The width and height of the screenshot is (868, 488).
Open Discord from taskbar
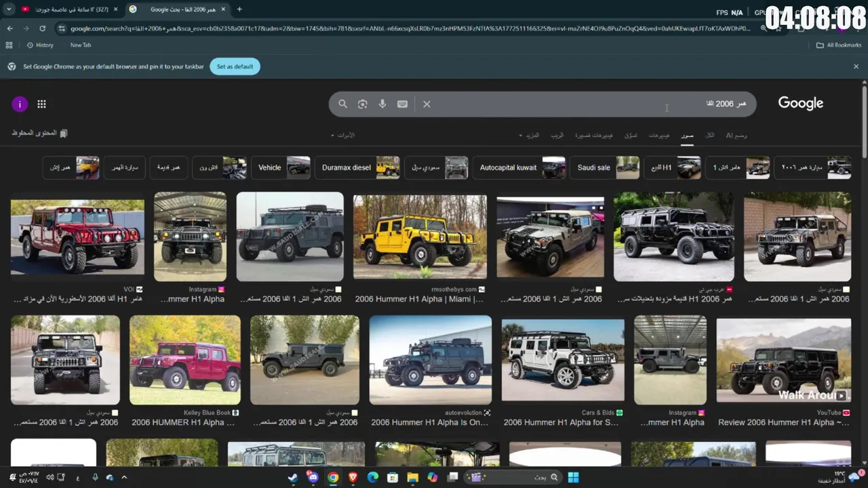313,477
